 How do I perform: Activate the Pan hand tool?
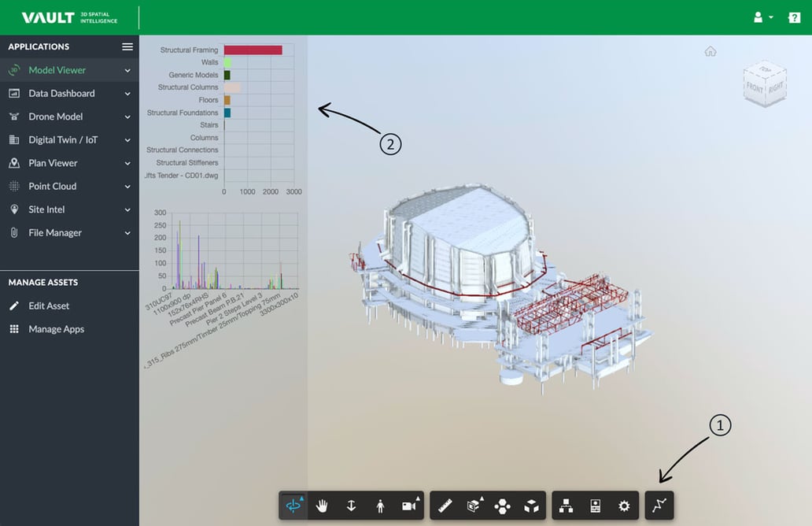(322, 506)
